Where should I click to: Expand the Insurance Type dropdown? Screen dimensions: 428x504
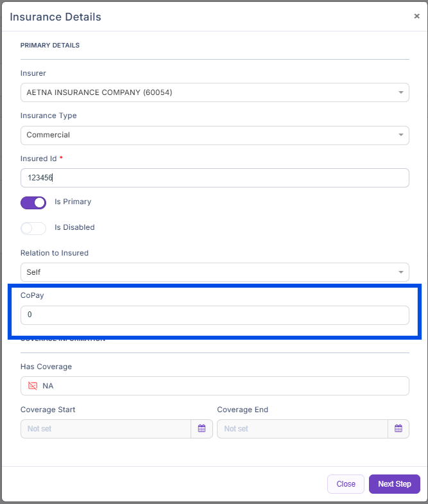[x=214, y=135]
